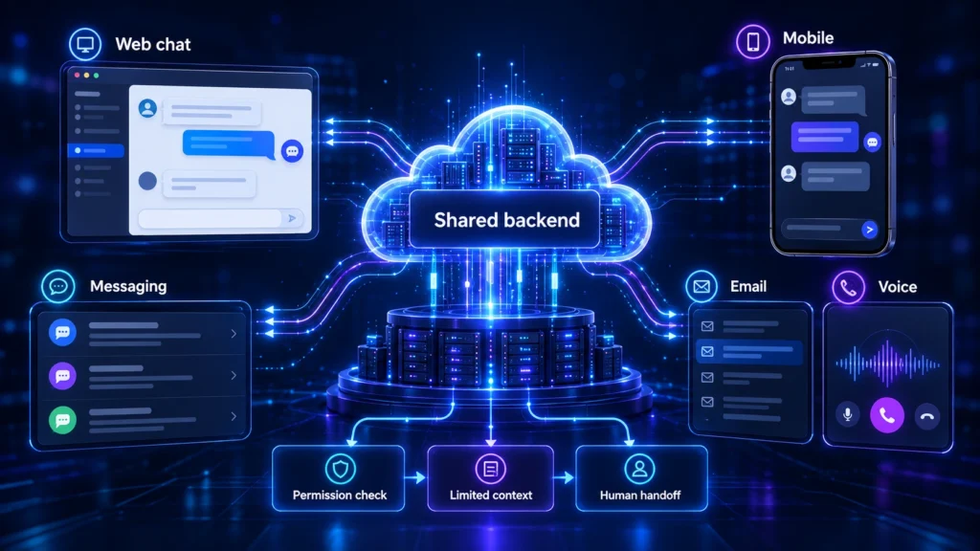Click the Limited context box
The image size is (980, 551).
491,478
